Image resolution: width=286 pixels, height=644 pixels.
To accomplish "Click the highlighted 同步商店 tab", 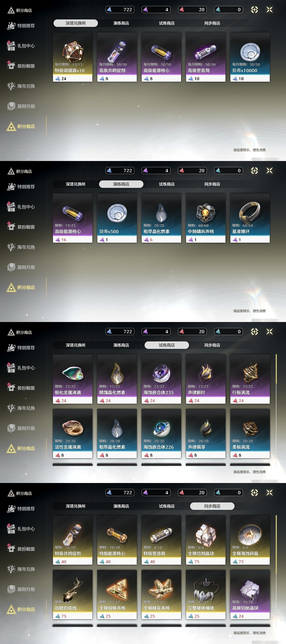I will (x=212, y=506).
